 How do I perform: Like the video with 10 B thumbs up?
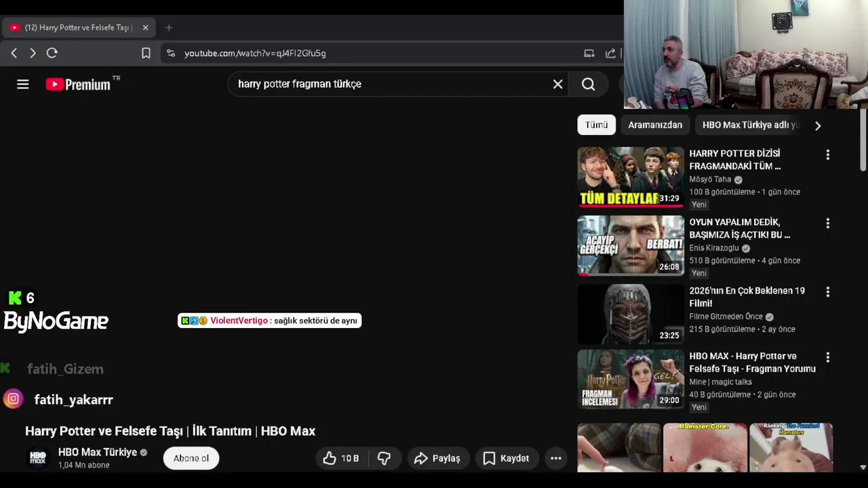point(340,458)
